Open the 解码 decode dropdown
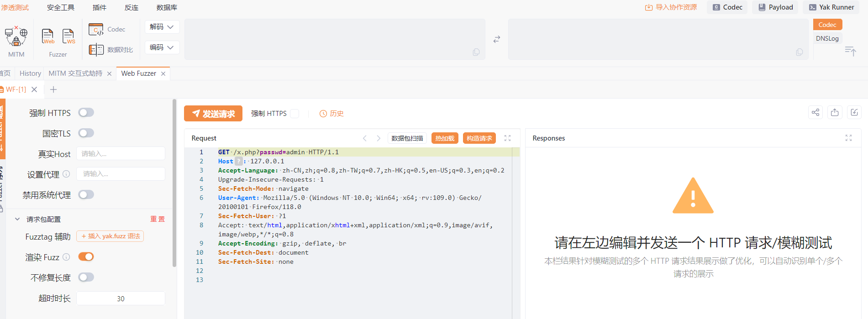868x319 pixels. (162, 27)
